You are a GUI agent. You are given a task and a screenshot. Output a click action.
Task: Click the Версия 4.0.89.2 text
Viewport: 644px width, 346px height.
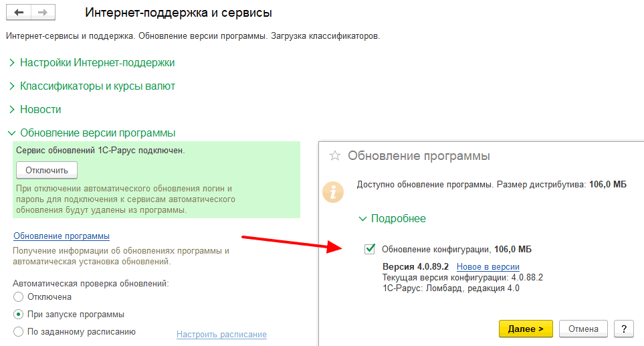tap(416, 266)
